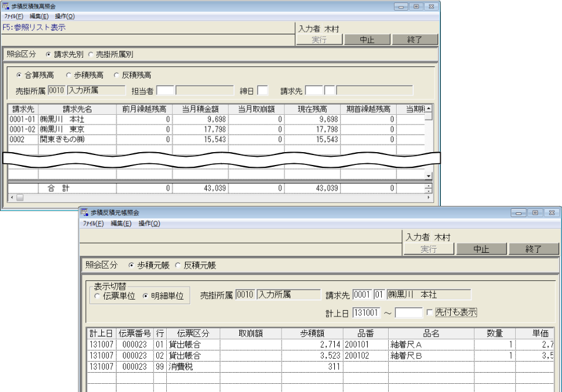
Task: Open the 操作 menu in ledger window
Action: [149, 223]
